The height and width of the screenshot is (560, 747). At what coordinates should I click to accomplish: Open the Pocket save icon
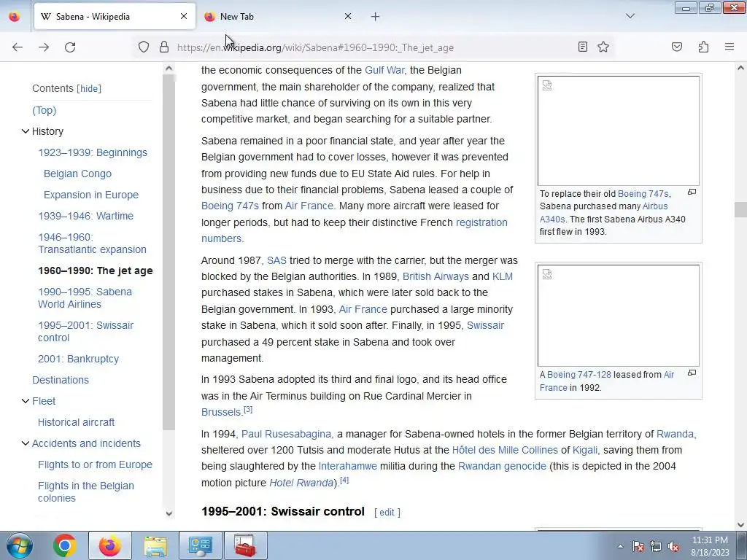(677, 47)
